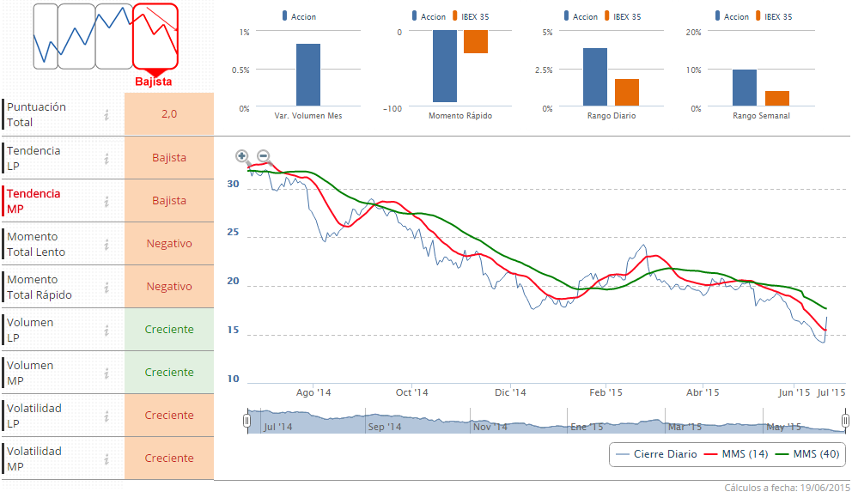
Task: Open info icon for Momento Total Rápido
Action: 106,287
